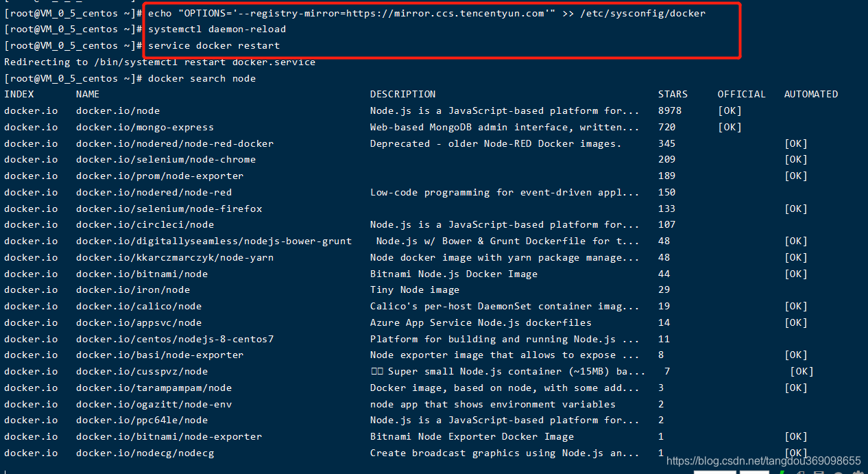Click 'Azure App Service Node.js dockerfiles' description
The width and height of the screenshot is (868, 474).
[x=481, y=322]
